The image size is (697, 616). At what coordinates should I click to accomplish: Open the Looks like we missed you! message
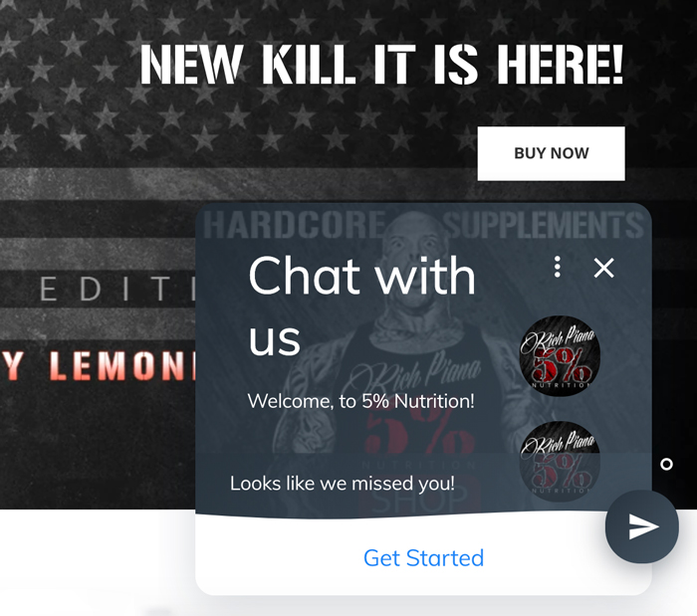pos(343,484)
